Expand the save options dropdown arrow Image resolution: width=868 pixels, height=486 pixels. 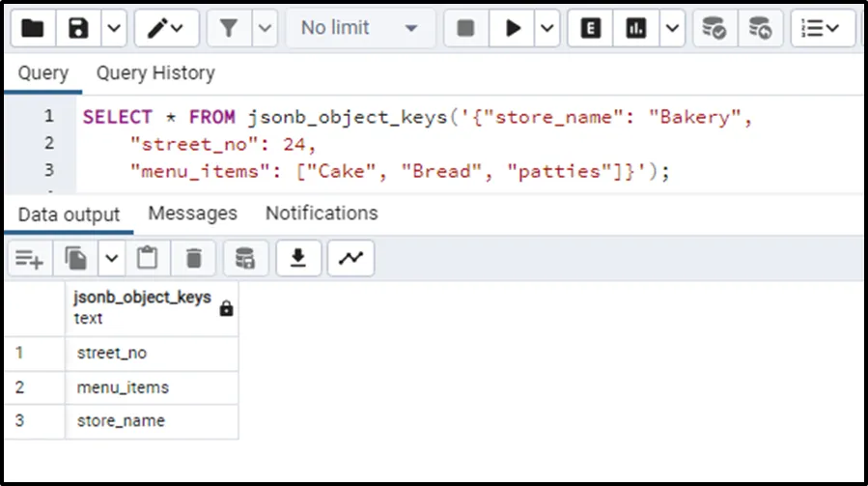113,28
